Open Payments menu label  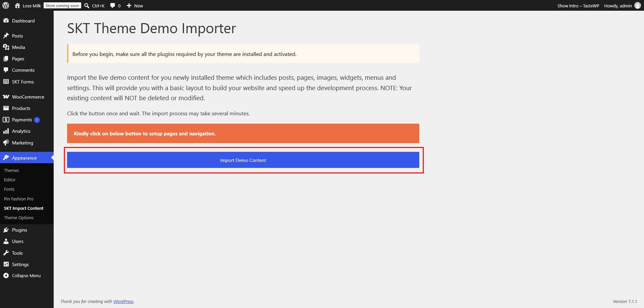tap(22, 120)
